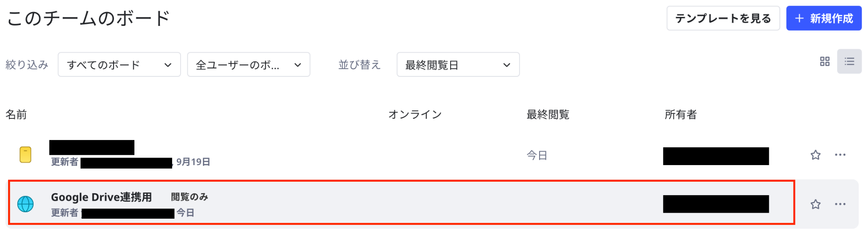Open more options for the first board row

point(840,155)
